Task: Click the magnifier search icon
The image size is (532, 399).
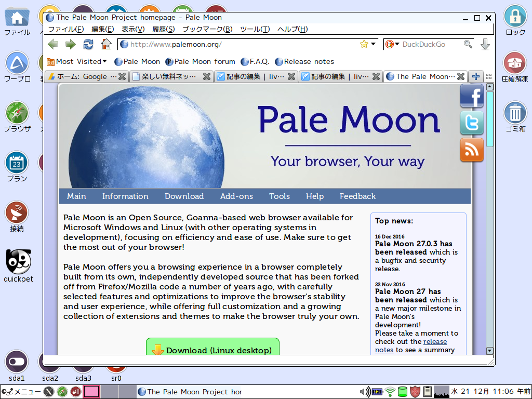Action: pos(468,44)
